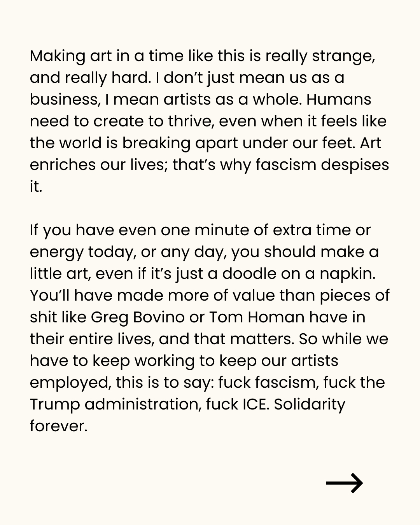Click the word "employed"
The image size is (420, 525).
[x=70, y=383]
